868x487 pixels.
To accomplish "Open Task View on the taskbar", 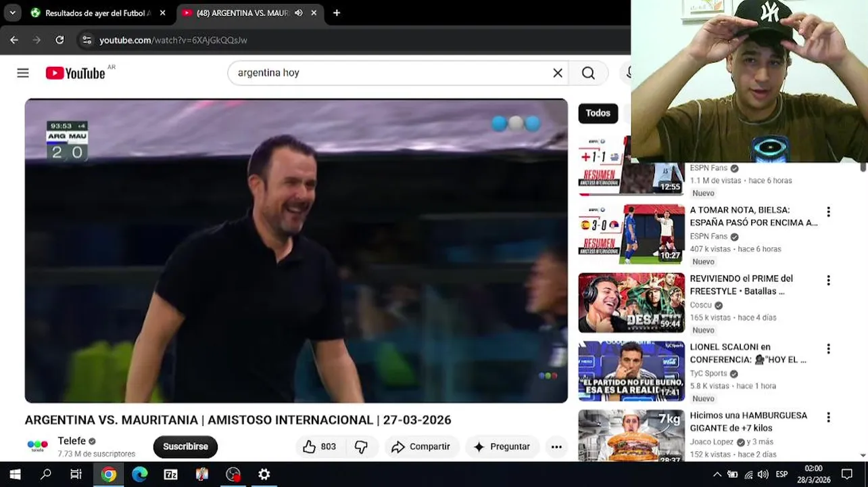I will (x=76, y=474).
